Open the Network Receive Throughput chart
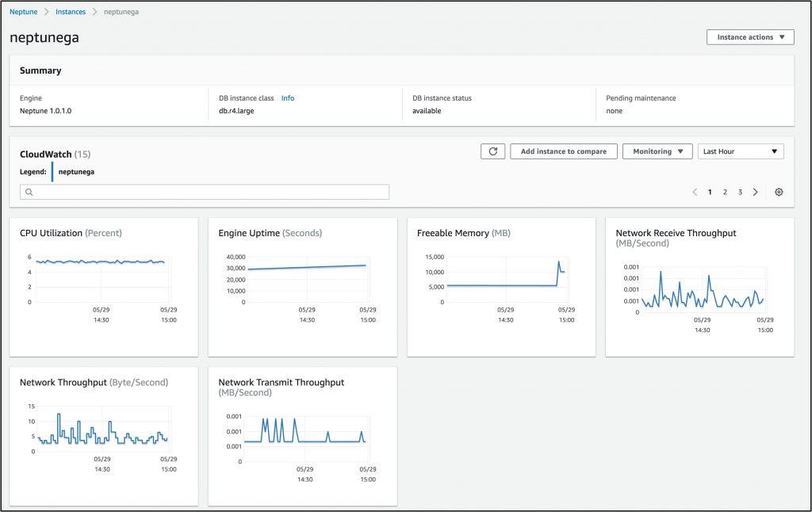812x512 pixels. coord(699,287)
